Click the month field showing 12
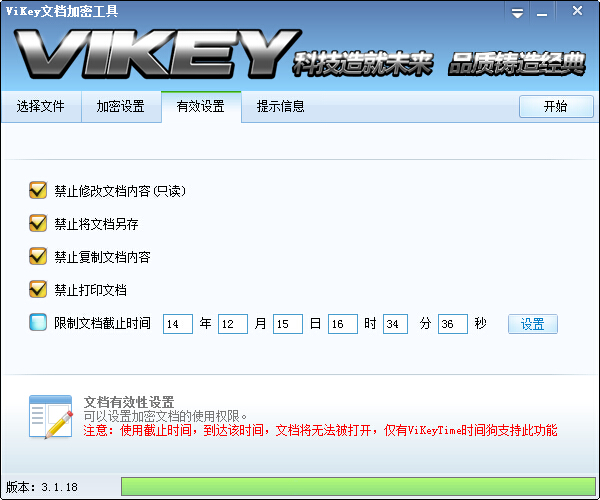600x500 pixels. [233, 324]
